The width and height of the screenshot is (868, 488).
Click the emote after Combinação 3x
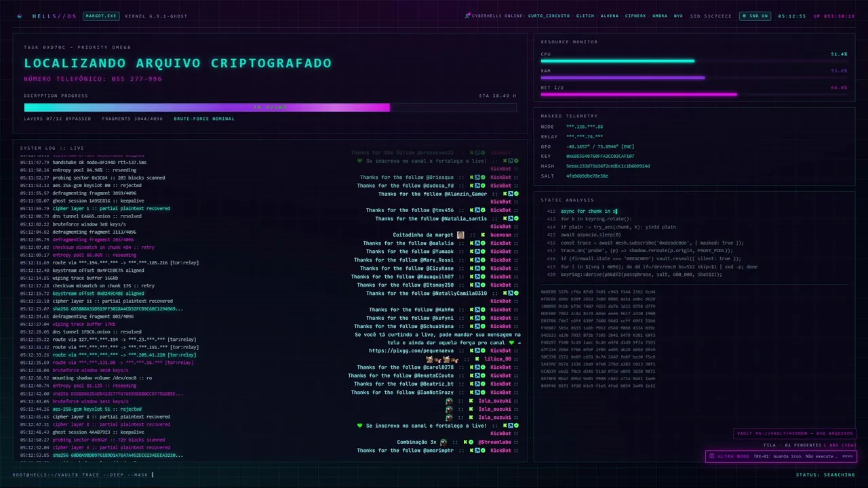[x=443, y=442]
